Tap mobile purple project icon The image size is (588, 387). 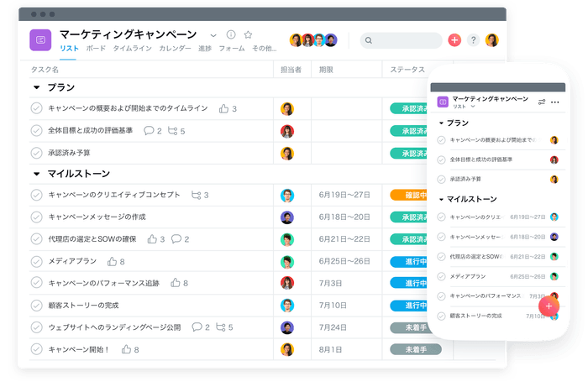(x=443, y=102)
